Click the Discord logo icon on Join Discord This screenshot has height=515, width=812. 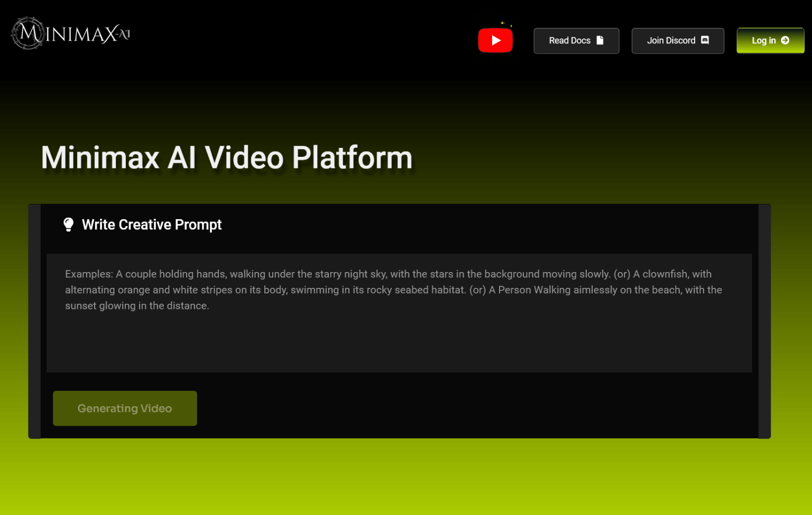coord(704,40)
